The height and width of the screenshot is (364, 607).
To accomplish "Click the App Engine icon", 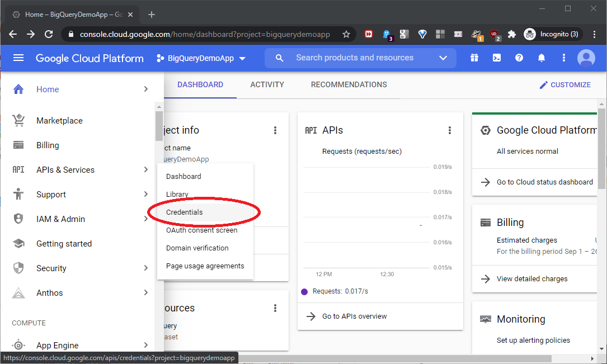I will tap(18, 345).
